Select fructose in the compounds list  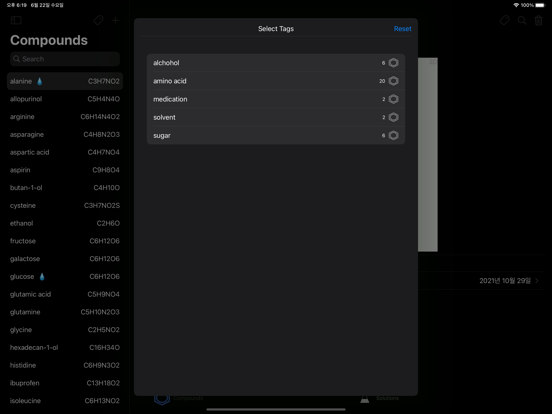point(65,241)
